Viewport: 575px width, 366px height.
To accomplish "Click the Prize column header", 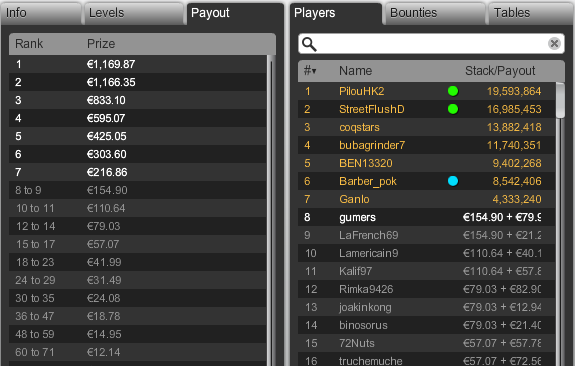I will click(x=101, y=44).
